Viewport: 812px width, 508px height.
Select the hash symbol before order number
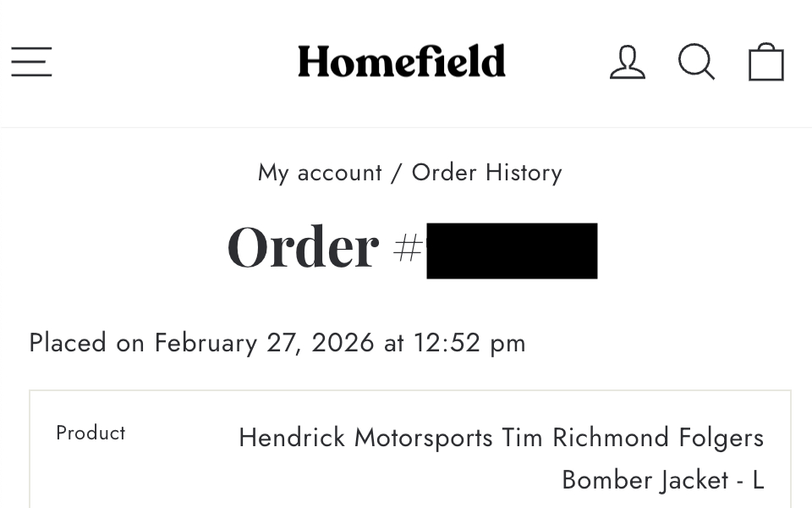tap(408, 248)
